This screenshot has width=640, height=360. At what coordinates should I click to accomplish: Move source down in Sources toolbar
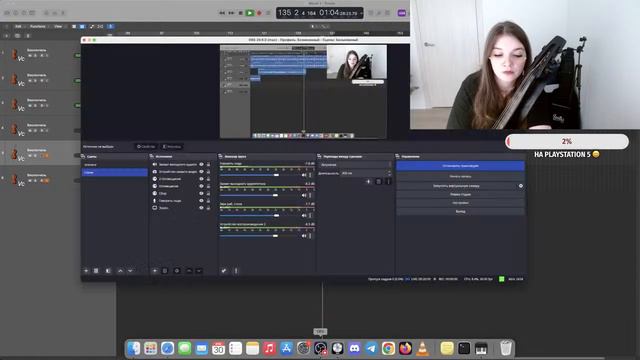199,271
